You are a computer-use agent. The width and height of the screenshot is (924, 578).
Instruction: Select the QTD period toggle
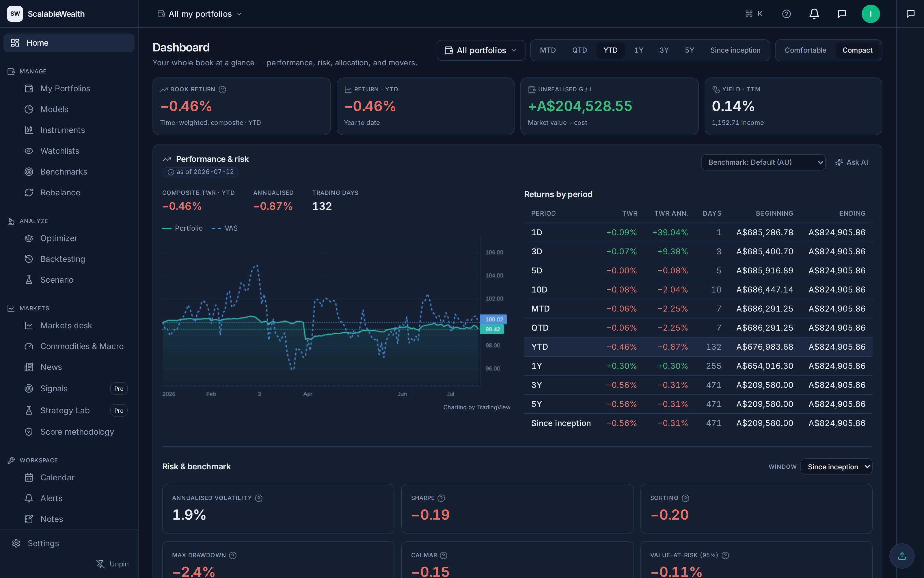pos(579,50)
